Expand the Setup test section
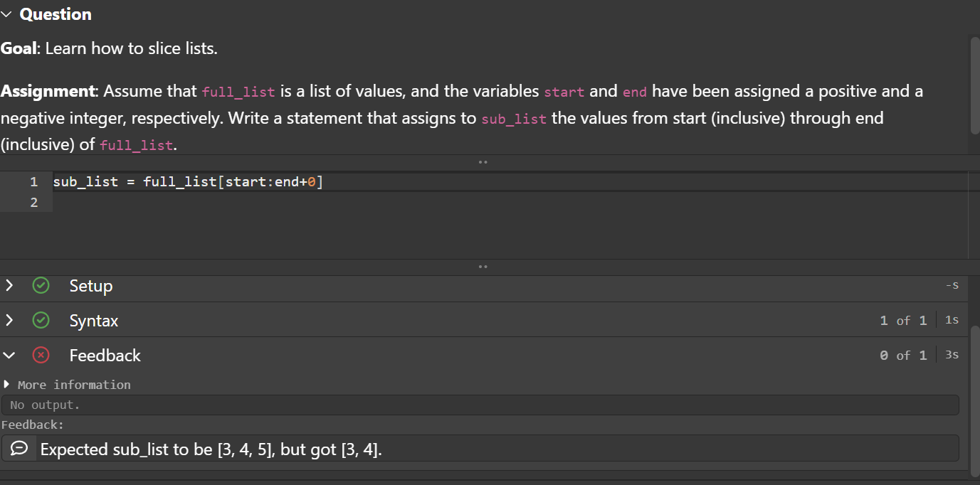This screenshot has height=485, width=980. tap(9, 285)
